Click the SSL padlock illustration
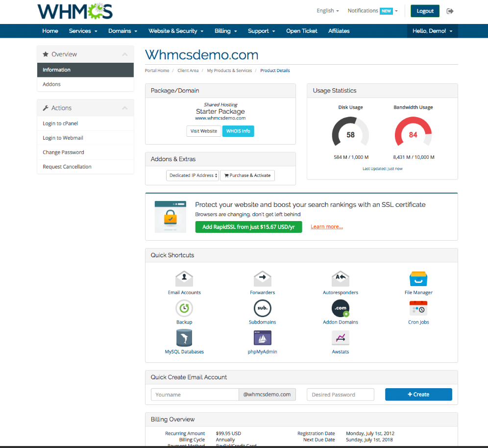The height and width of the screenshot is (448, 488). tap(171, 217)
